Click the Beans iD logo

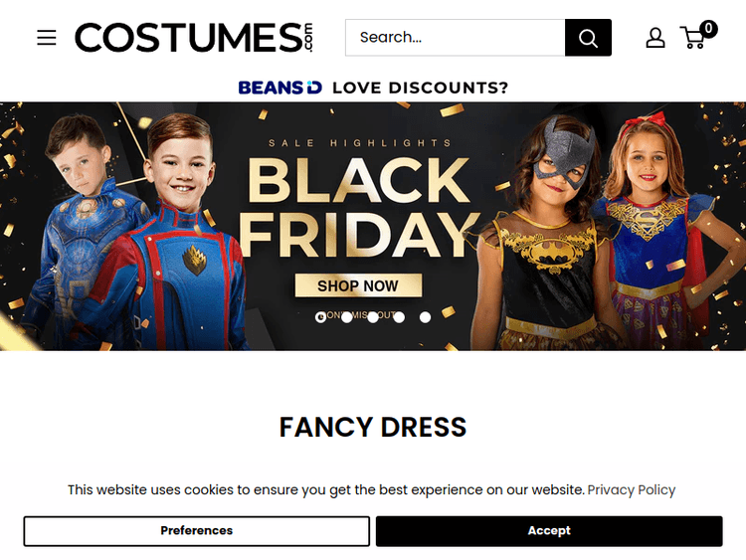(280, 88)
